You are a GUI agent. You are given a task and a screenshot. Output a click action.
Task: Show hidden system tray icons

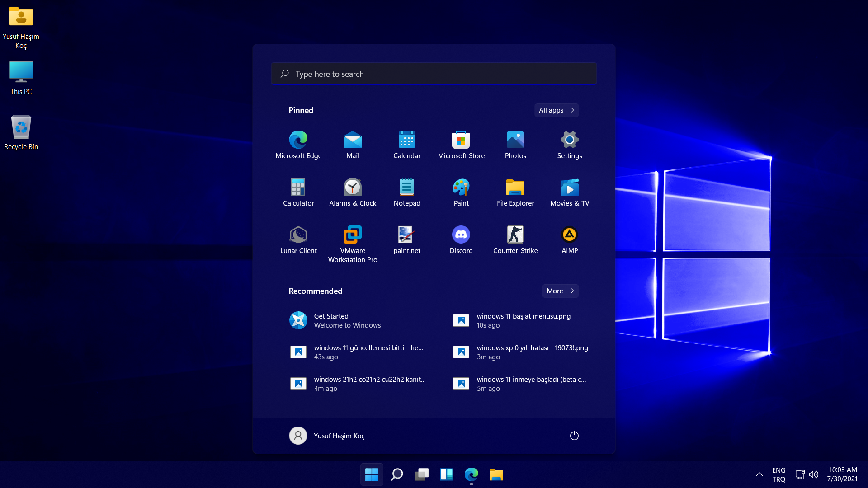(759, 474)
